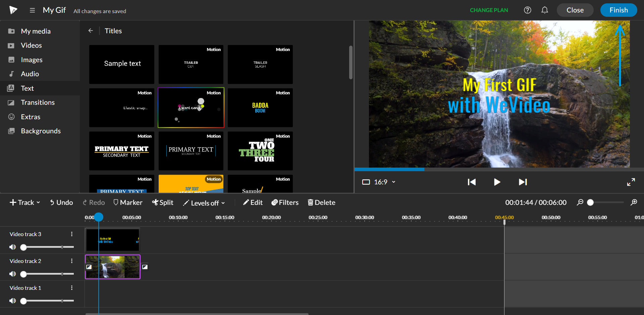Go back from Titles with arrow
Viewport: 644px width, 315px height.
91,31
